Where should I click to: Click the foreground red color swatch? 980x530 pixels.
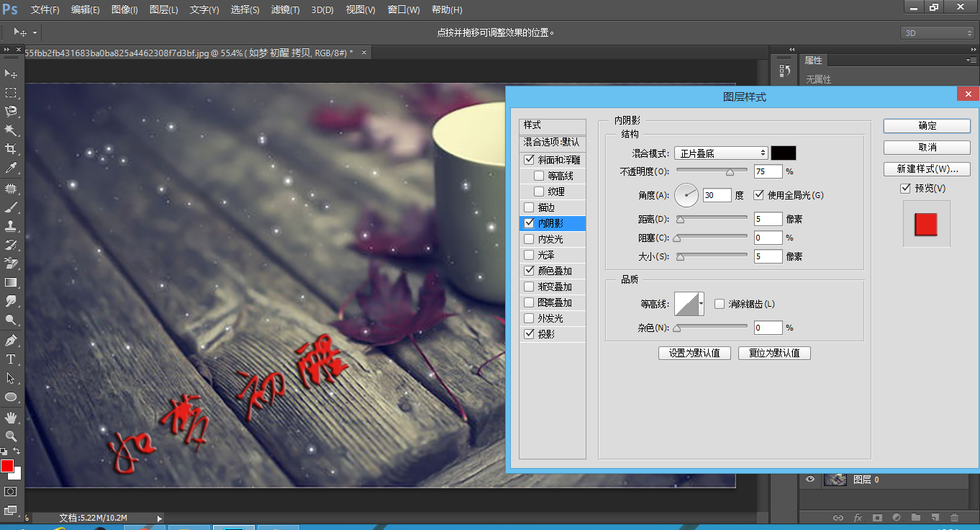[7, 466]
